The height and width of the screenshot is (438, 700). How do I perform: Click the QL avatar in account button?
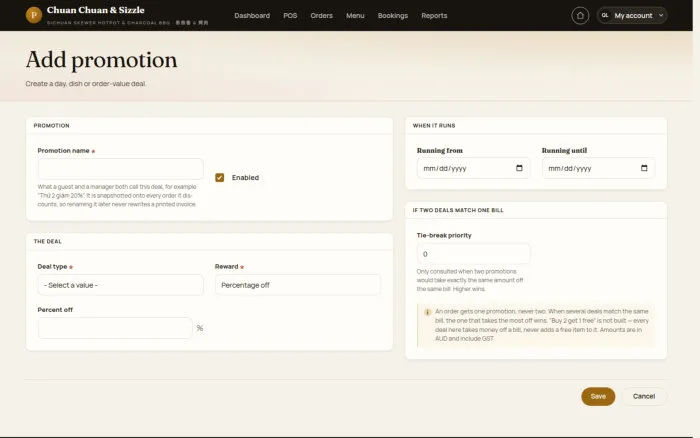point(605,16)
